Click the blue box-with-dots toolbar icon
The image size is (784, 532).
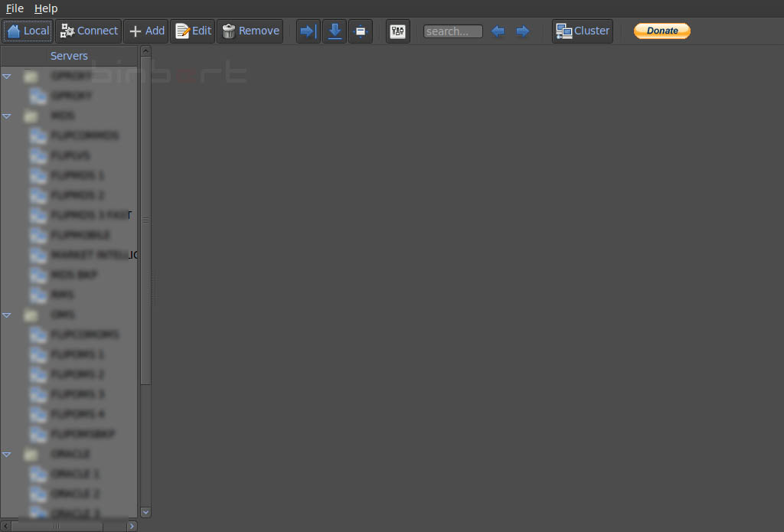point(361,31)
